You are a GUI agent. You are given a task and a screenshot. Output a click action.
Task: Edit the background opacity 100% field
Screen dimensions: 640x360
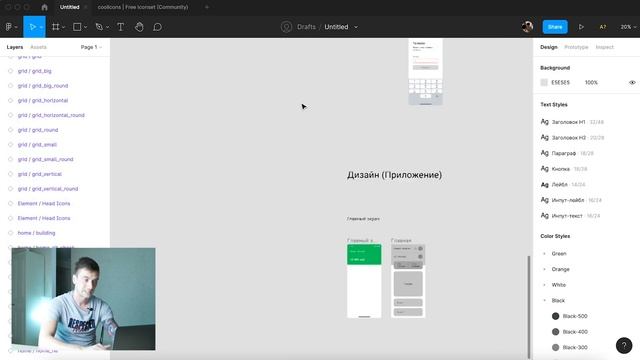click(591, 82)
